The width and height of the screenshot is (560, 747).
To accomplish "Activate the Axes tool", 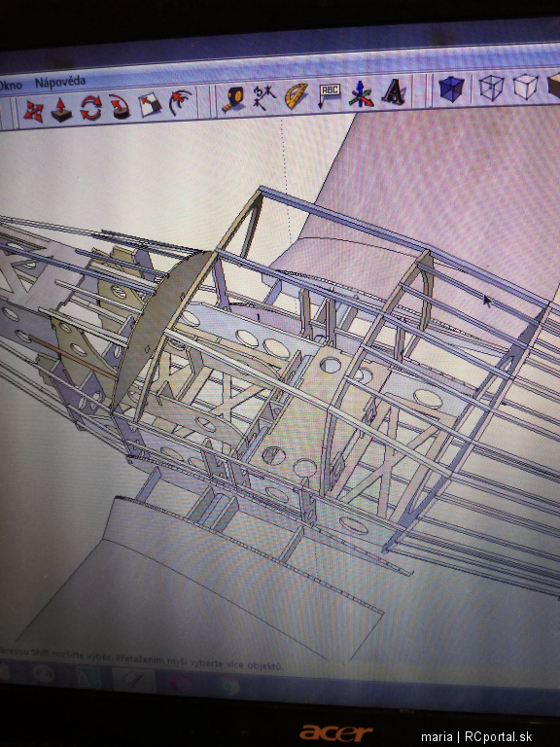I will (x=361, y=92).
